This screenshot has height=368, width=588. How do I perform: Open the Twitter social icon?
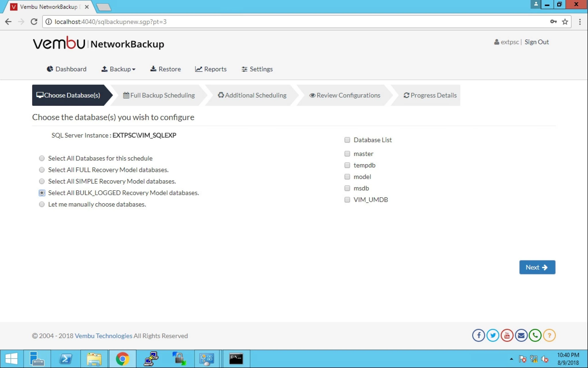(493, 335)
